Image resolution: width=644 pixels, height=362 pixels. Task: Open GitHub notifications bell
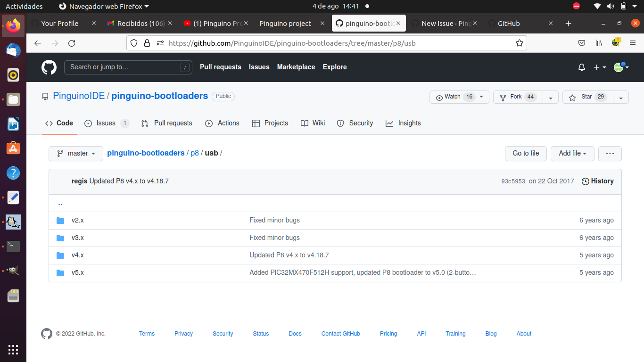(582, 67)
